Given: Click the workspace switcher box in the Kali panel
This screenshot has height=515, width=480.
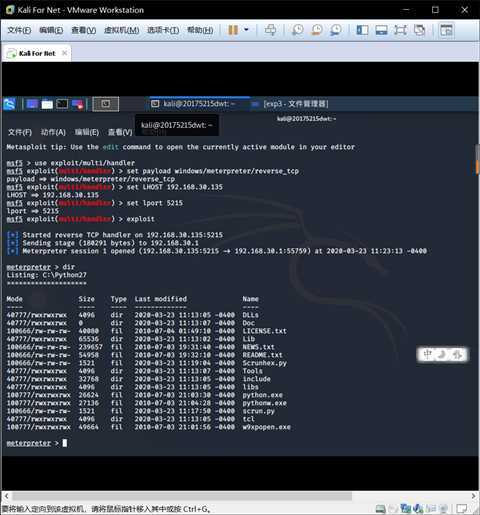Looking at the screenshot, I should (105, 104).
